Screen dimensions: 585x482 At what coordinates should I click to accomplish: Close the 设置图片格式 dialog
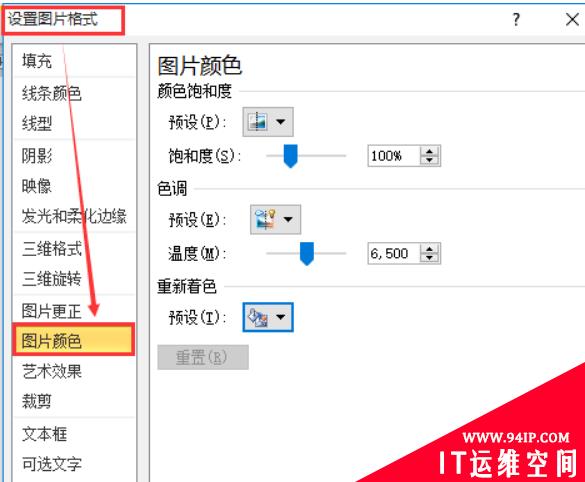pos(572,19)
